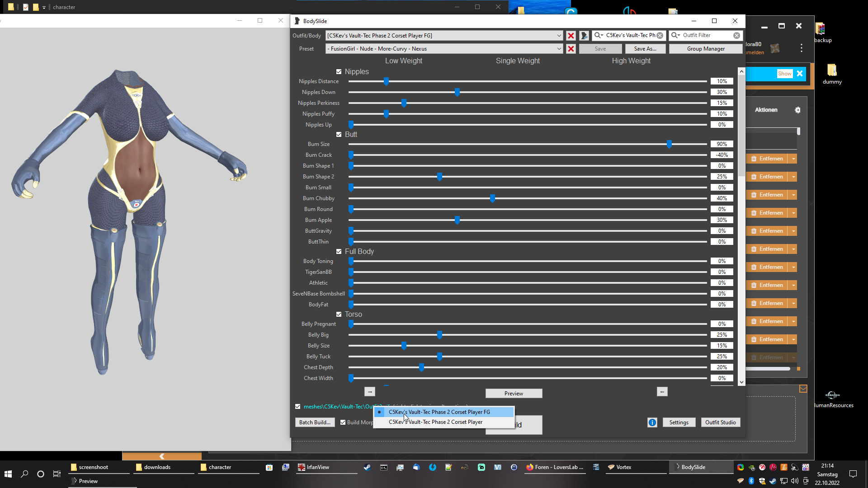Click the volume icon in system tray
Image resolution: width=868 pixels, height=488 pixels.
coord(795,481)
